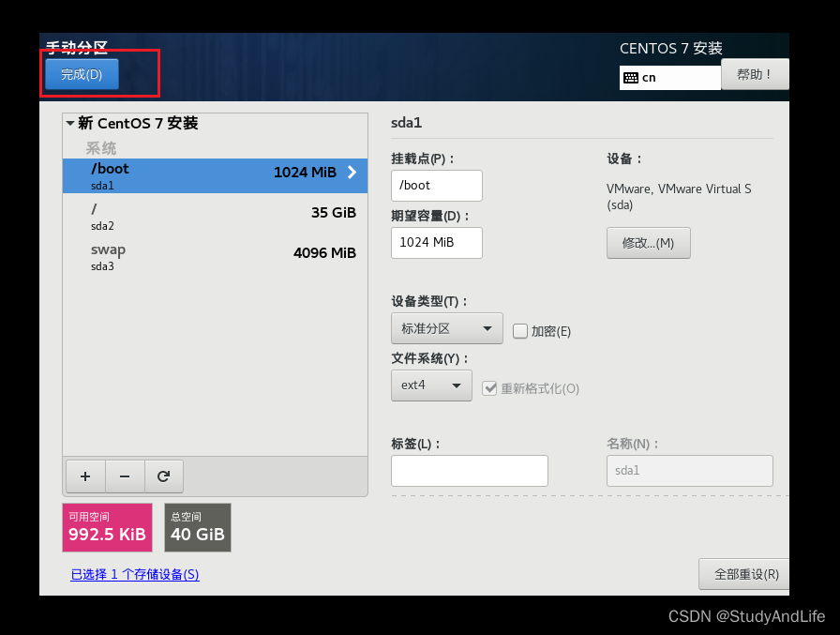Click the reload partitions circular arrow icon
Viewport: 840px width, 635px height.
pos(164,476)
